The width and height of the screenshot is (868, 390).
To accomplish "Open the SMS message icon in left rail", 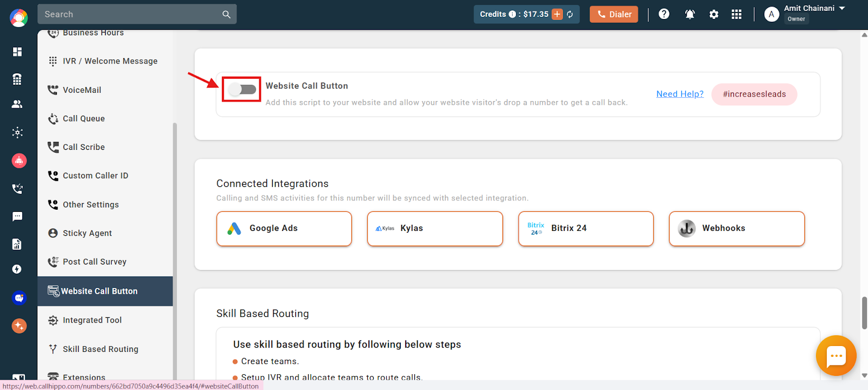I will (17, 217).
